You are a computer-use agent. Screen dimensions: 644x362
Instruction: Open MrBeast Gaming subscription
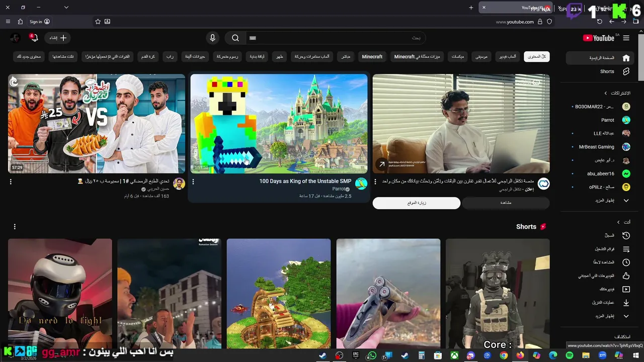[x=599, y=147]
